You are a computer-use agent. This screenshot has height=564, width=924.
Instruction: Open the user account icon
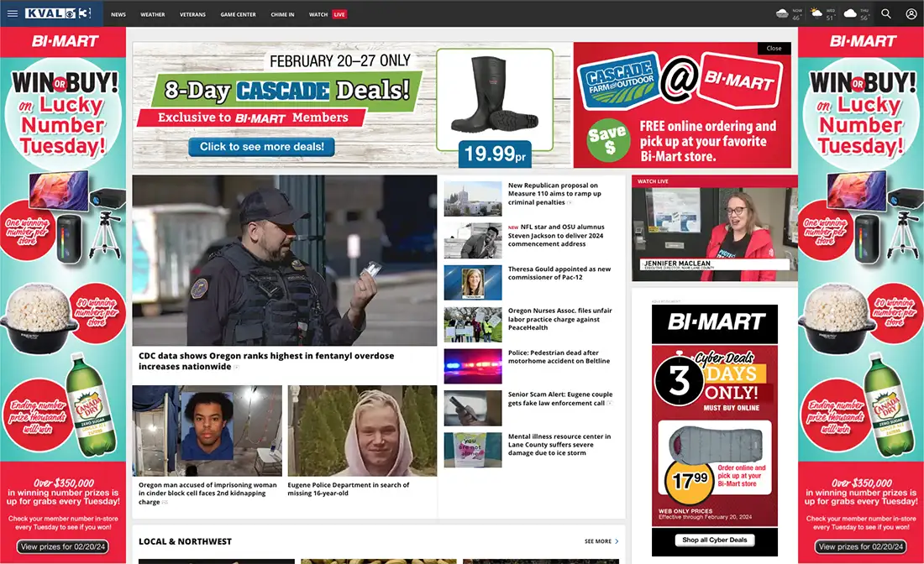[x=911, y=13]
